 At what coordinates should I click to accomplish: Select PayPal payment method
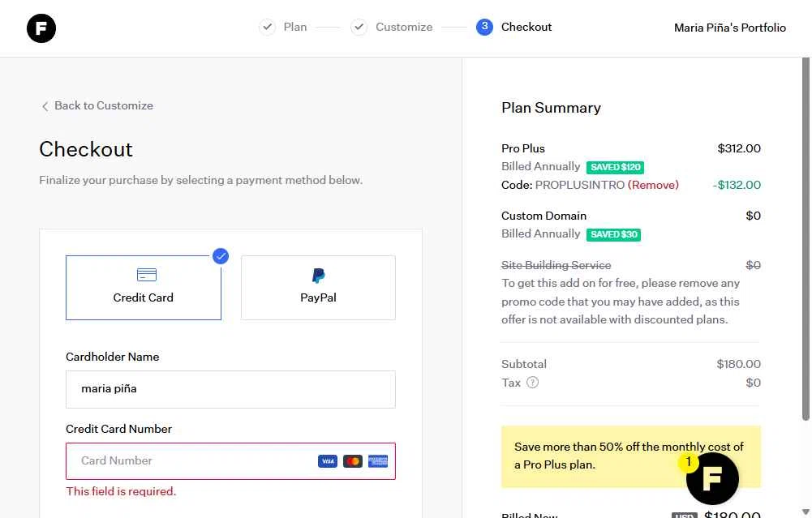(318, 288)
